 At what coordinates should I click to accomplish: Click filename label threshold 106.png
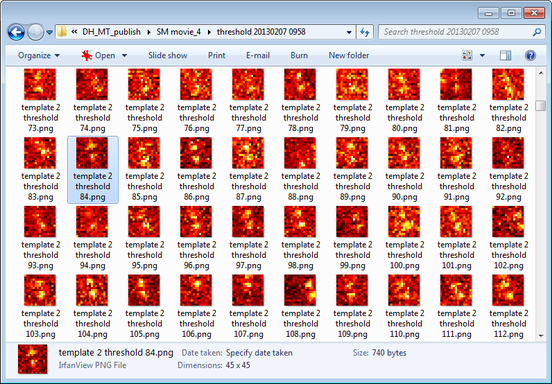coord(196,324)
